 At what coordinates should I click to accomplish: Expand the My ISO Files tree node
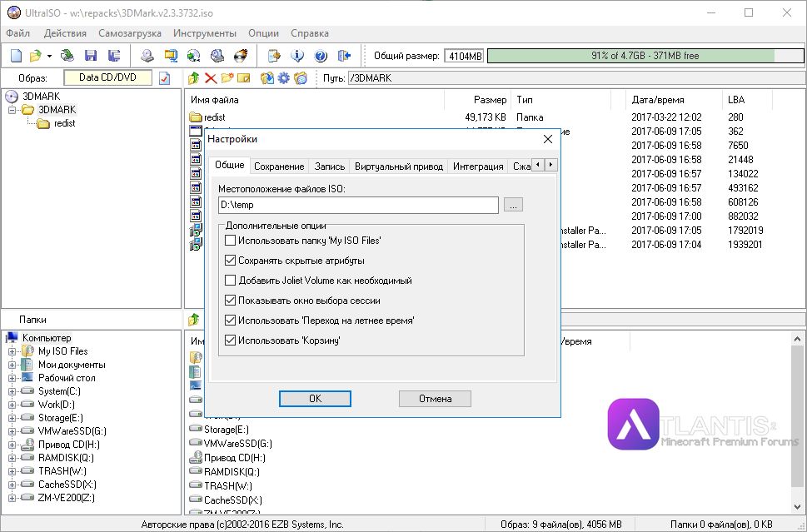tap(12, 351)
